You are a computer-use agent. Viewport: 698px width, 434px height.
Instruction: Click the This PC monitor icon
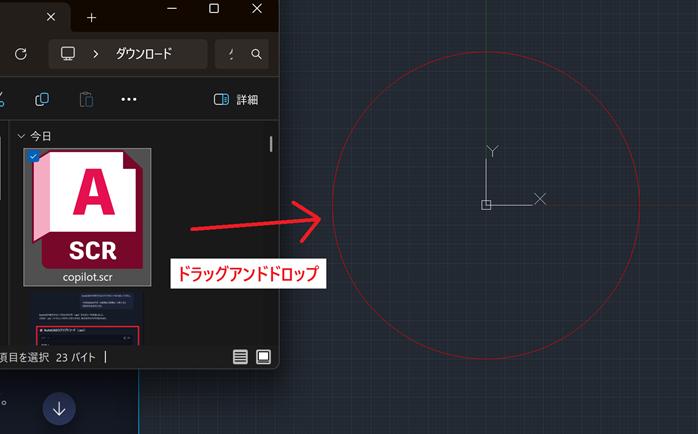[x=68, y=54]
